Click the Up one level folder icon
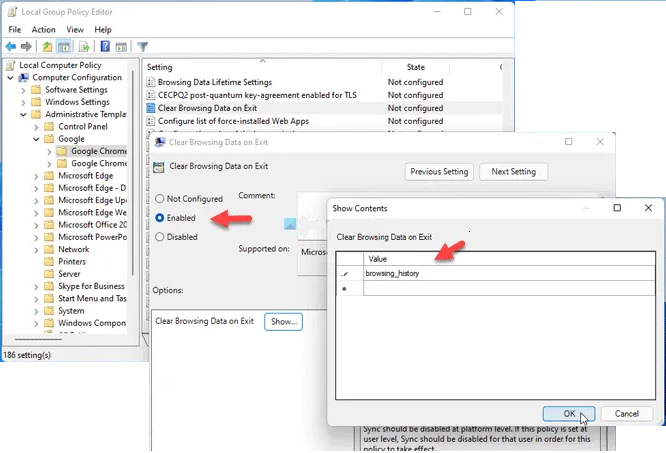This screenshot has height=453, width=666. pos(47,46)
